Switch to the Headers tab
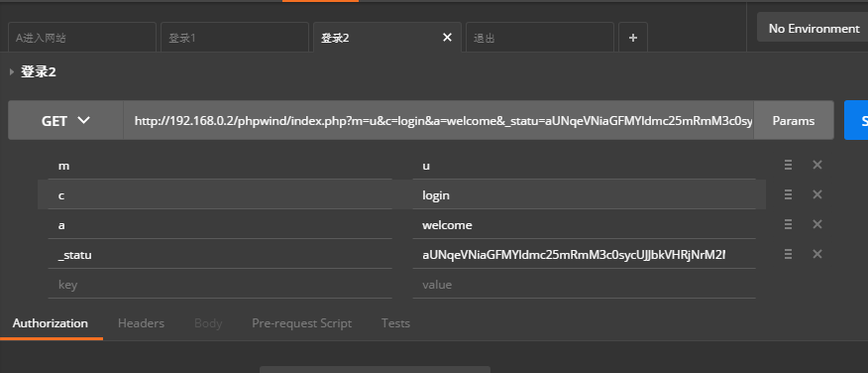868x373 pixels. click(141, 323)
